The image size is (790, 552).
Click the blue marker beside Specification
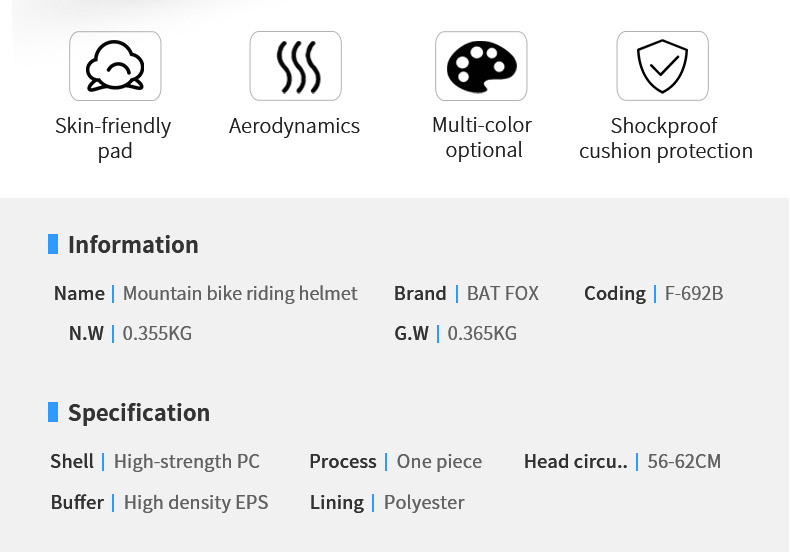coord(53,412)
